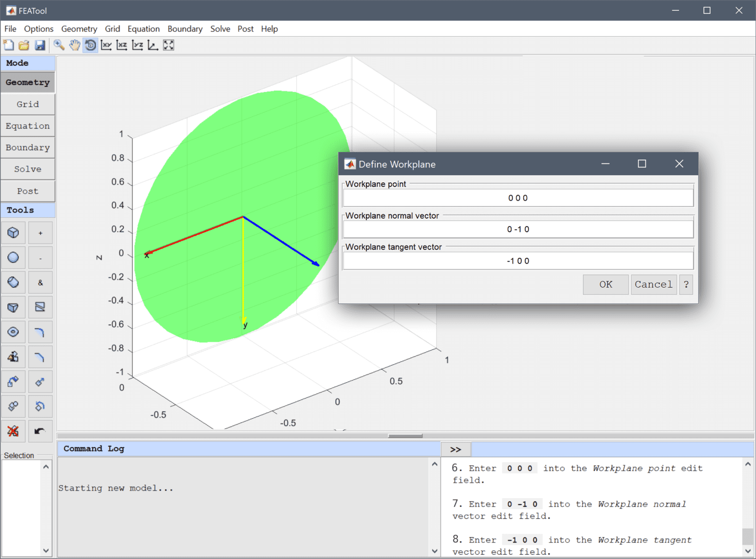
Task: Switch to Boundary mode in sidebar
Action: pyautogui.click(x=28, y=147)
